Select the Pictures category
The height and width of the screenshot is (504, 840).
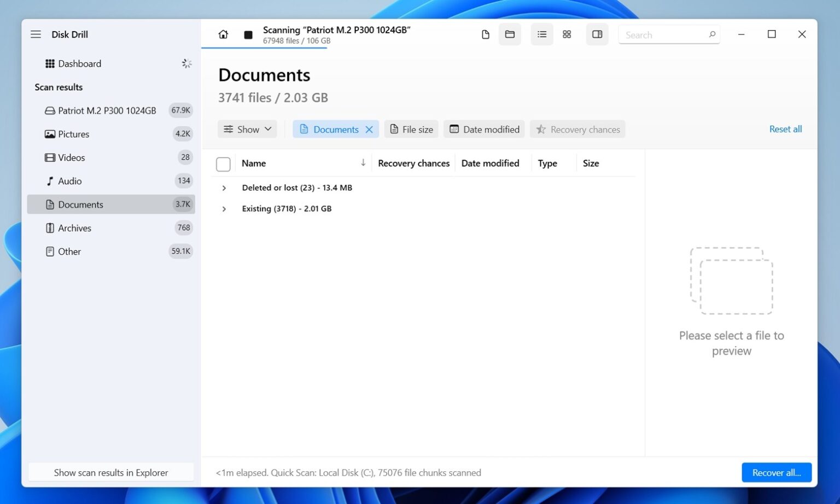(x=73, y=134)
